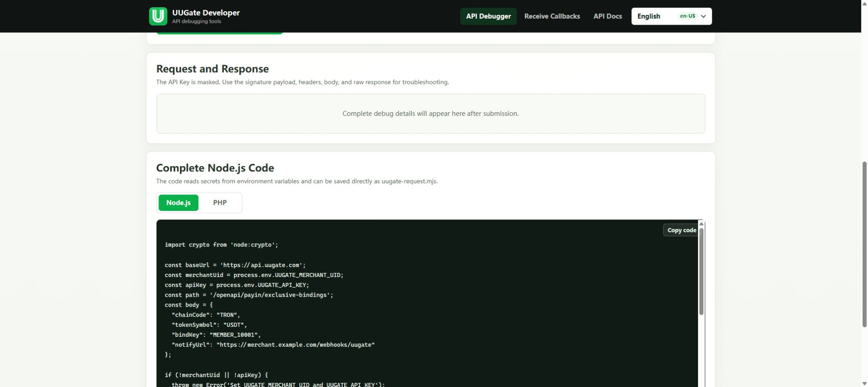The width and height of the screenshot is (868, 387).
Task: Click the path '/openapi/payin/exclusive-bindings' line
Action: (x=249, y=295)
